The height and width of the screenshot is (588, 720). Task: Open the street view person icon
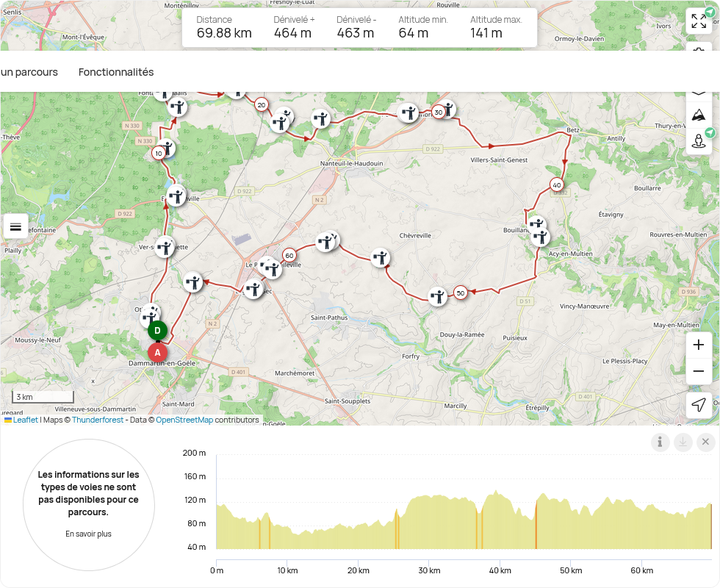tap(698, 141)
